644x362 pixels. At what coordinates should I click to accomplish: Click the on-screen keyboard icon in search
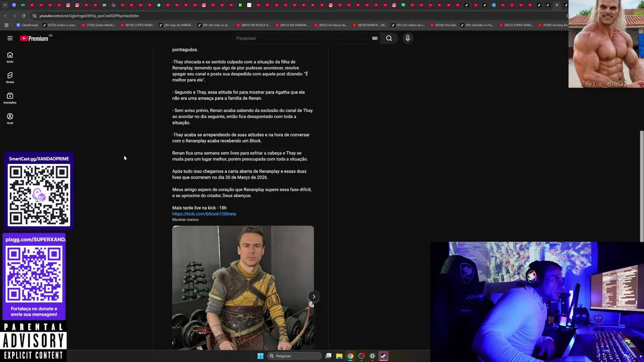tap(375, 38)
